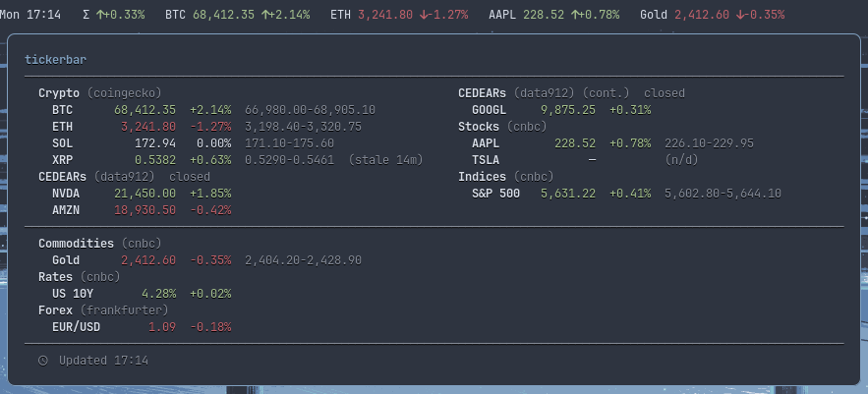
Task: Select the AAPL row symbol in Stocks
Action: [x=486, y=143]
